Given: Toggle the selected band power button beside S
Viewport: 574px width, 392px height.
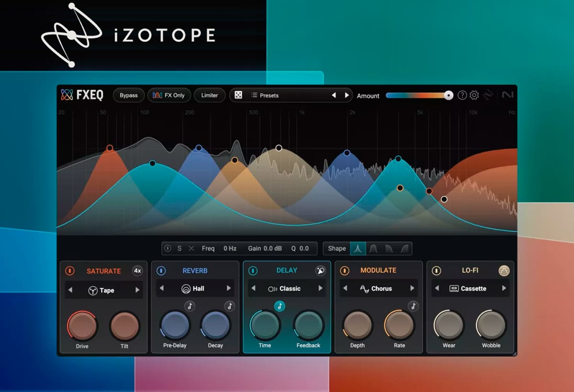Looking at the screenshot, I should point(168,249).
